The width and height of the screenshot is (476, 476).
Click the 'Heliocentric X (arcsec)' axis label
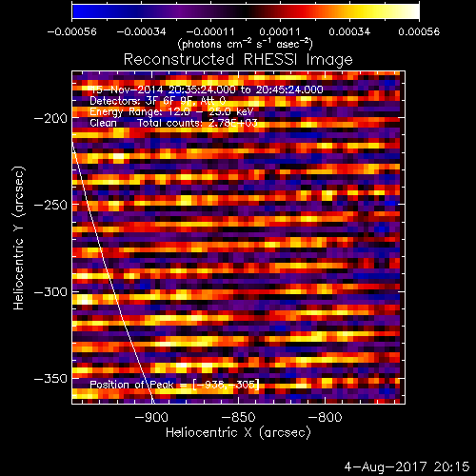[x=238, y=432]
